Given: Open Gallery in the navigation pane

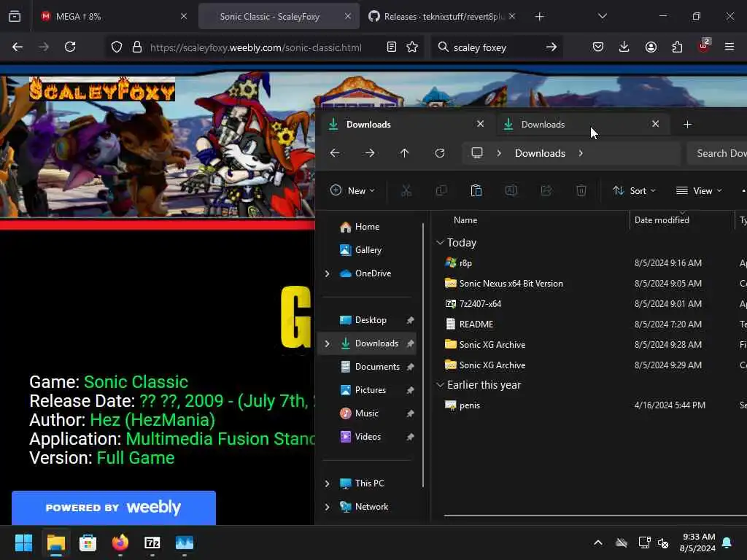Looking at the screenshot, I should pos(368,250).
